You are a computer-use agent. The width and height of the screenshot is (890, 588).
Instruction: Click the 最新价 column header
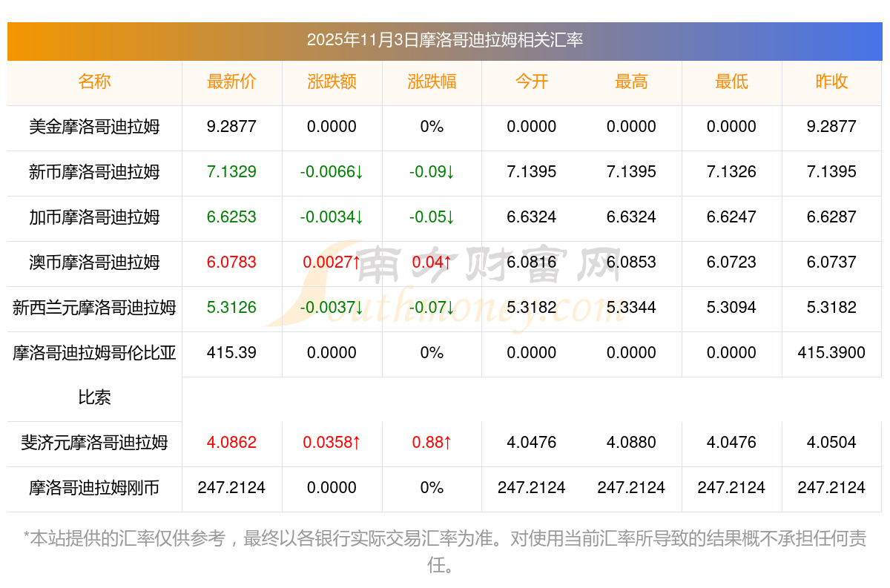(x=231, y=82)
